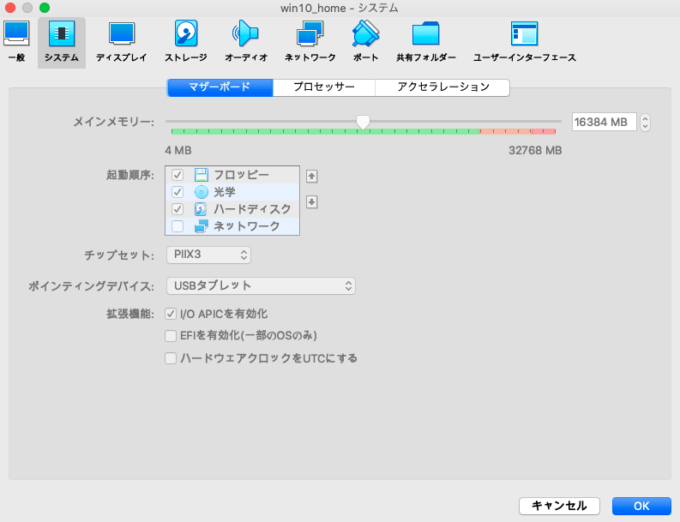Switch to the アクセラレーション tab
Screen dimensions: 680x522
pos(442,87)
